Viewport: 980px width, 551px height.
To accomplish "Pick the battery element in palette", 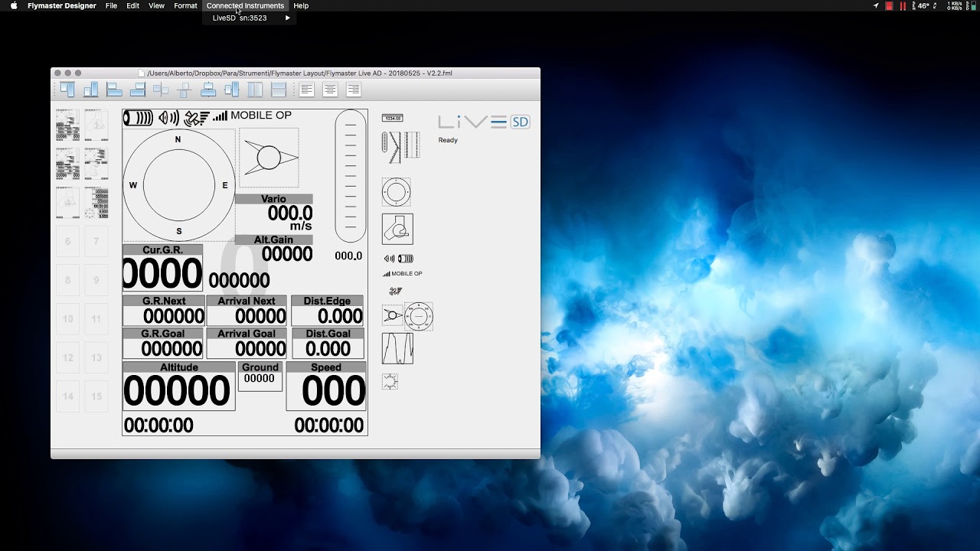I will click(x=406, y=259).
